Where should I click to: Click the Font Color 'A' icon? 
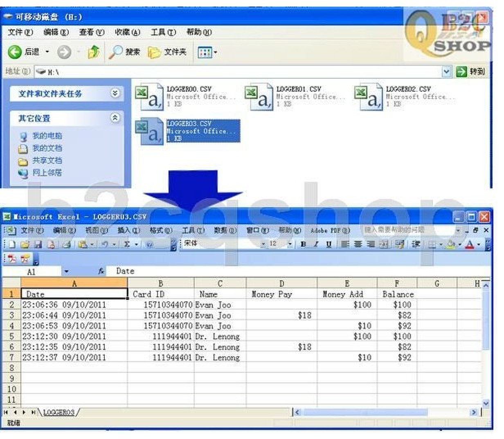point(469,245)
